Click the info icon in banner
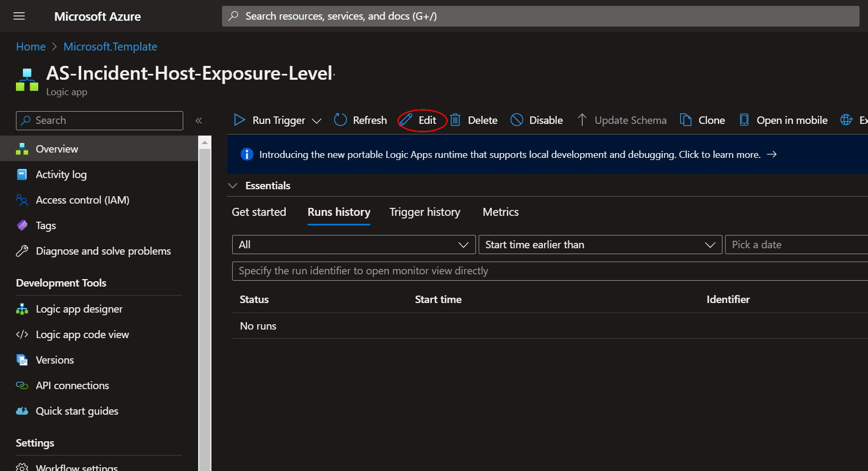The height and width of the screenshot is (471, 868). pos(247,154)
